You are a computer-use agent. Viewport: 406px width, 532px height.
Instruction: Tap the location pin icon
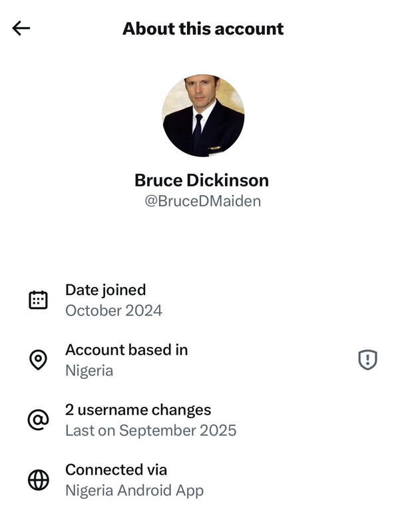click(x=39, y=360)
